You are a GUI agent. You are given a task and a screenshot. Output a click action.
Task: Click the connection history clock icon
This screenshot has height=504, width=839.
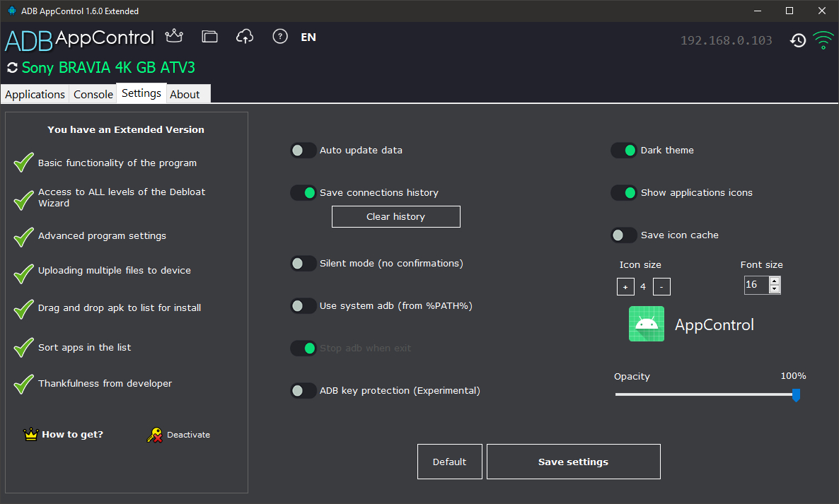[x=798, y=40]
